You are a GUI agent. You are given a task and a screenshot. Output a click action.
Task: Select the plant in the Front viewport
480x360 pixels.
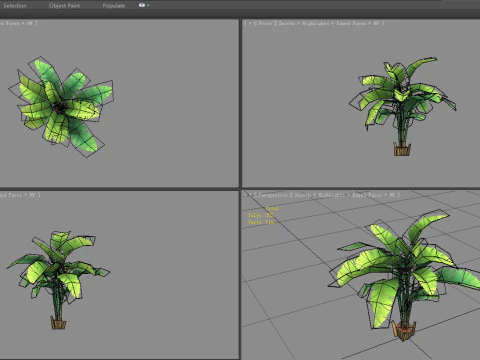pyautogui.click(x=402, y=106)
